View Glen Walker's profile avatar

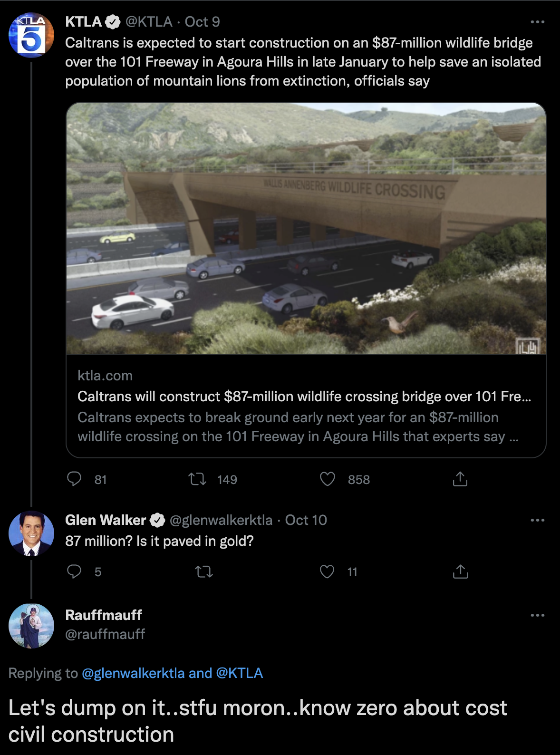31,533
